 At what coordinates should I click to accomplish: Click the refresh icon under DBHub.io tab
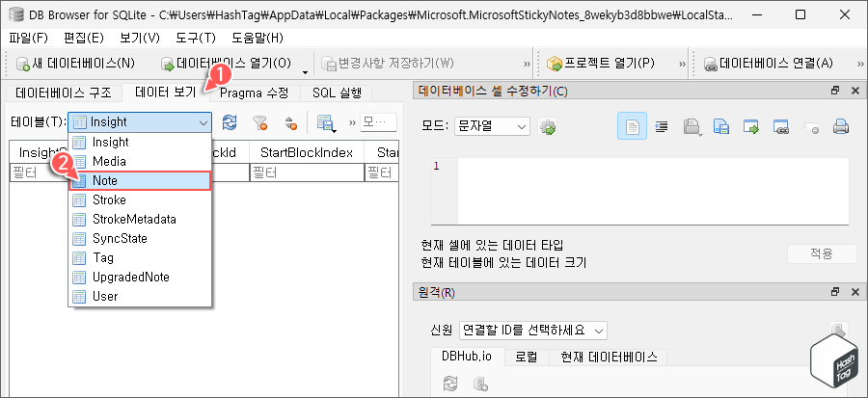point(449,383)
